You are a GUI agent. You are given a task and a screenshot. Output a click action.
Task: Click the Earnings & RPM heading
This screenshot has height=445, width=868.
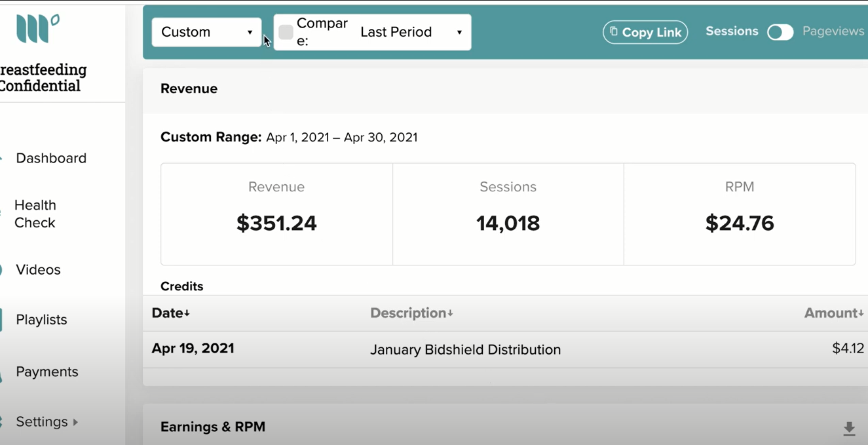point(213,427)
